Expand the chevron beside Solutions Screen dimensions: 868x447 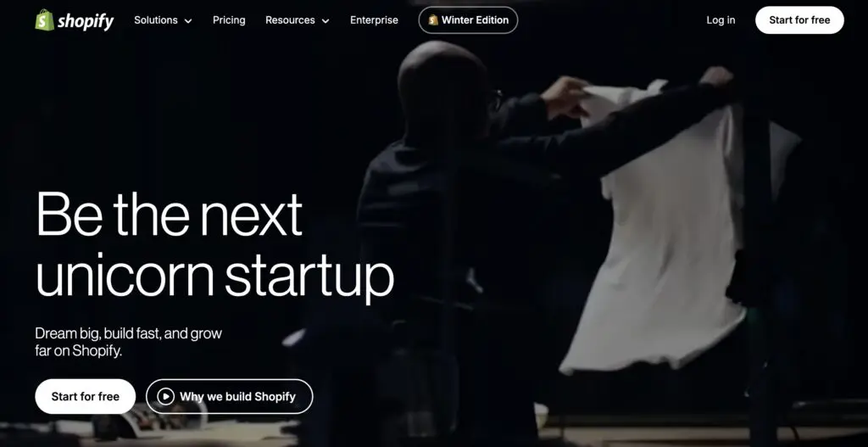tap(187, 21)
